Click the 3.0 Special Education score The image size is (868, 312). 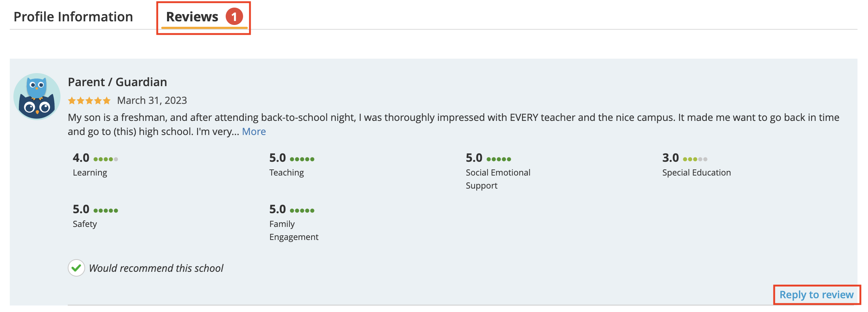pyautogui.click(x=671, y=158)
